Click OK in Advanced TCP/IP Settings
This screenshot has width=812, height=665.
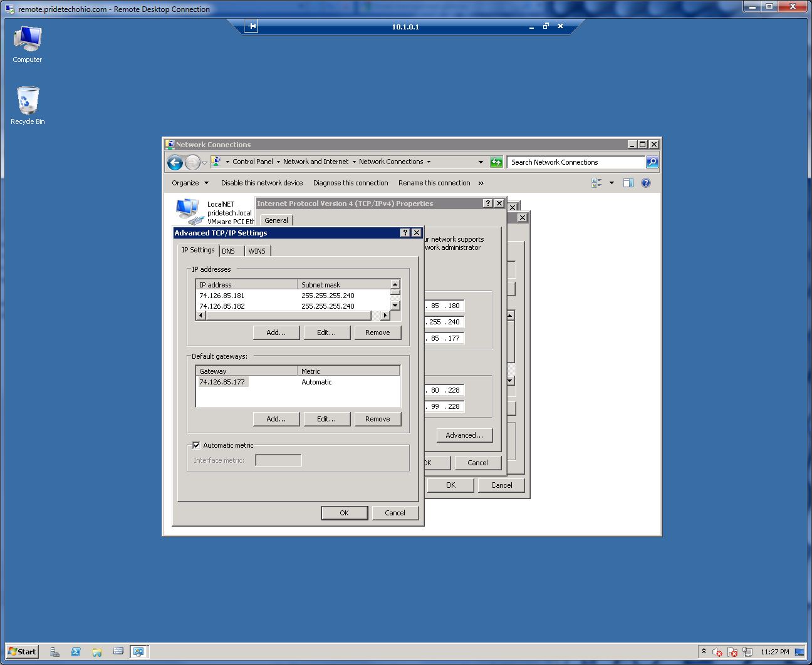click(x=344, y=513)
